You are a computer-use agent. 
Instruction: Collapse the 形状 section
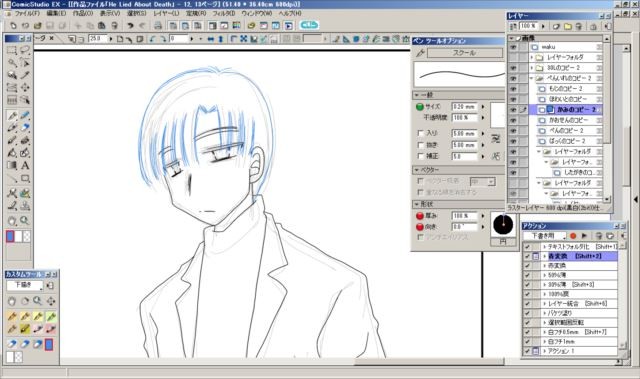pos(416,204)
